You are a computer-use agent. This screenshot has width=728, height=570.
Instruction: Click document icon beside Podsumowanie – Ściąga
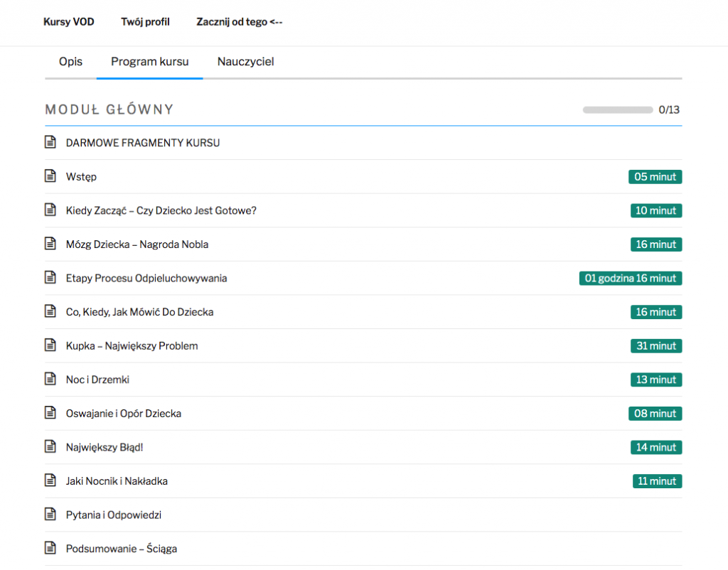coord(50,549)
